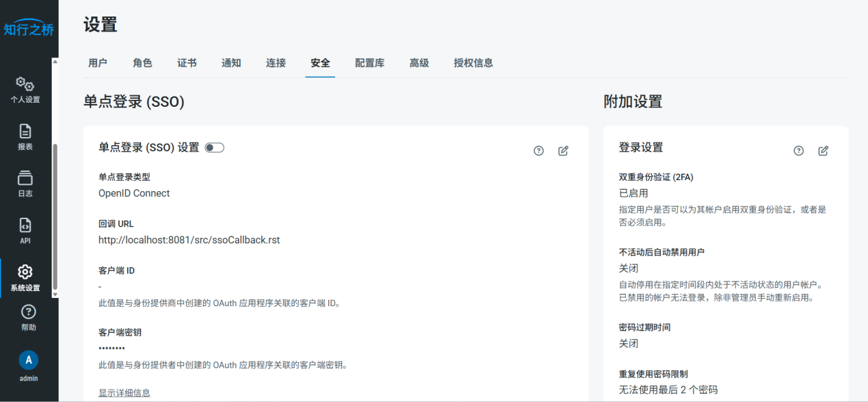Go to the 日志 logs section
The width and height of the screenshot is (868, 402).
click(x=25, y=184)
